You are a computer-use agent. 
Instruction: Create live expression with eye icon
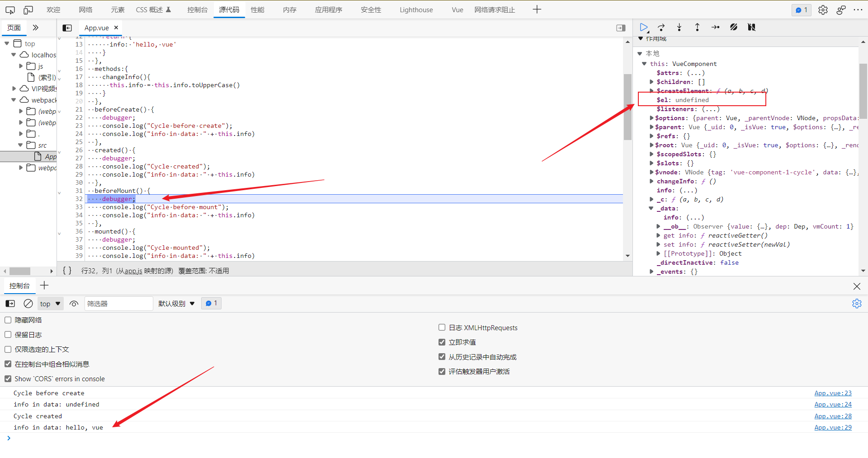[x=74, y=304]
